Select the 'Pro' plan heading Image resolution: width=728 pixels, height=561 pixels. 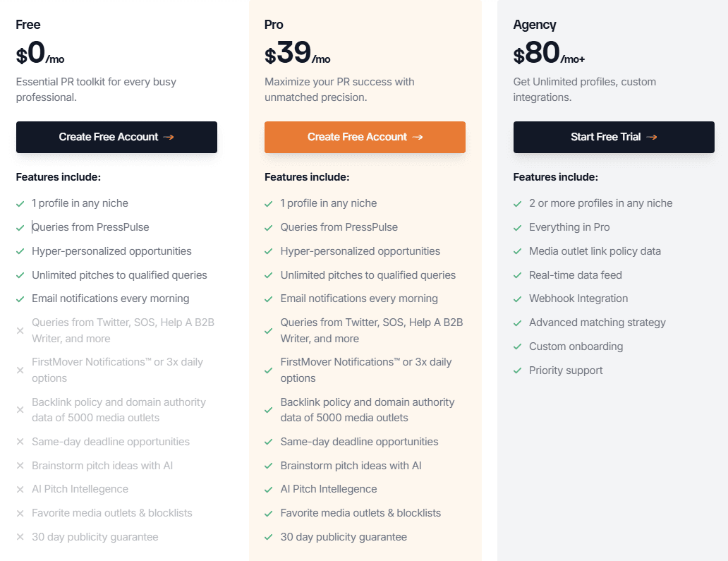[273, 24]
